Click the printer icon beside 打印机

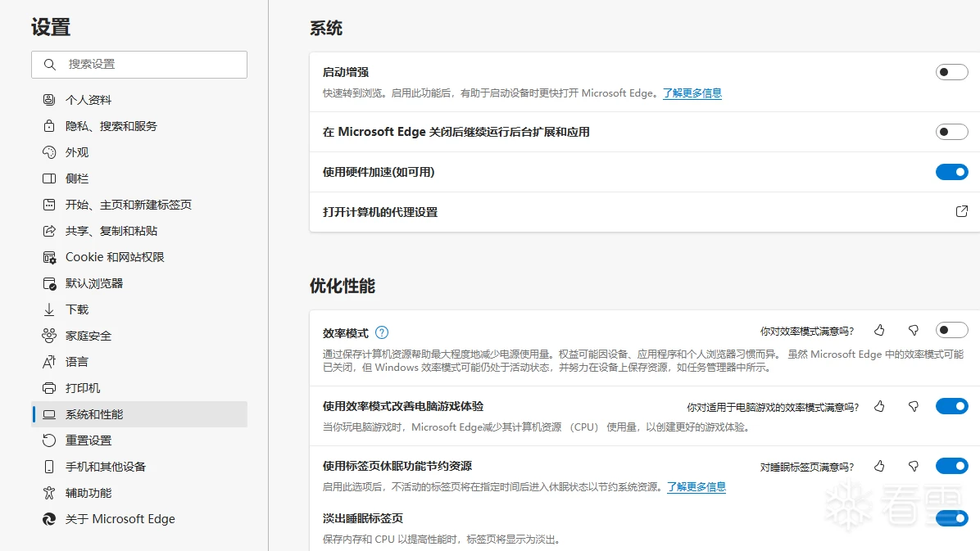48,389
